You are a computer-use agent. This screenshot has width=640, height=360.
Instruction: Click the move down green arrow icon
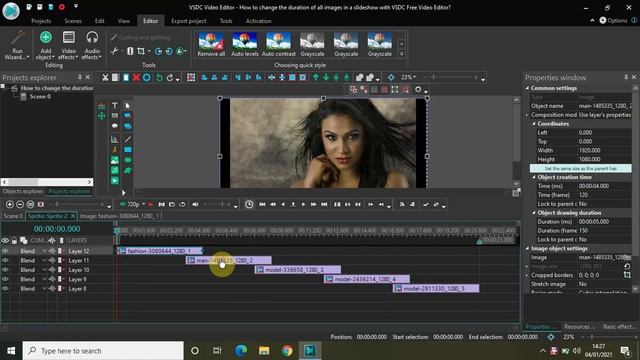[326, 78]
